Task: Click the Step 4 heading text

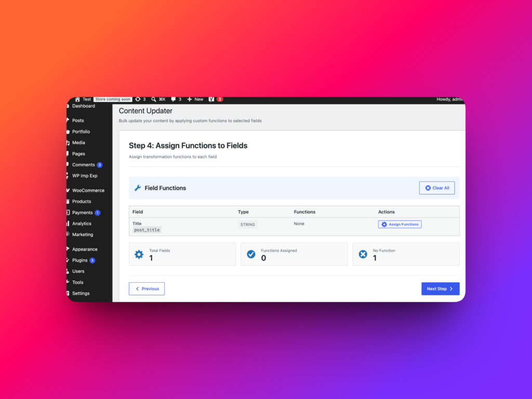Action: (188, 145)
